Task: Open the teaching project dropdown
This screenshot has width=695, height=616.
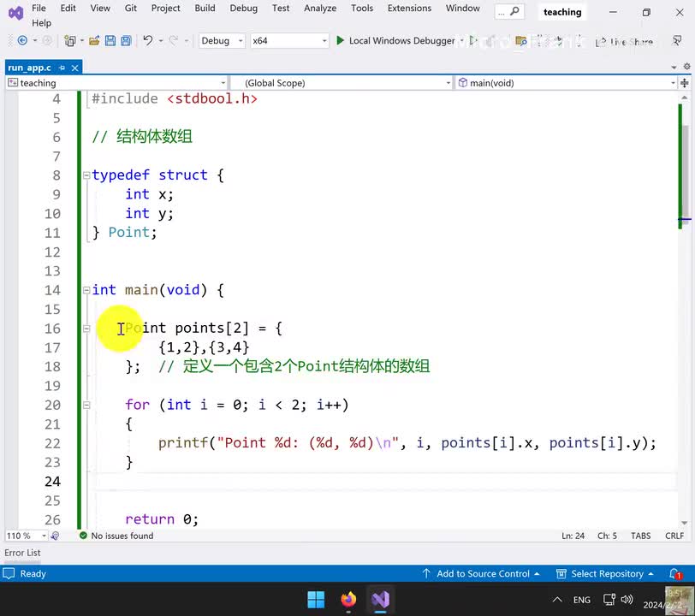Action: pos(117,83)
